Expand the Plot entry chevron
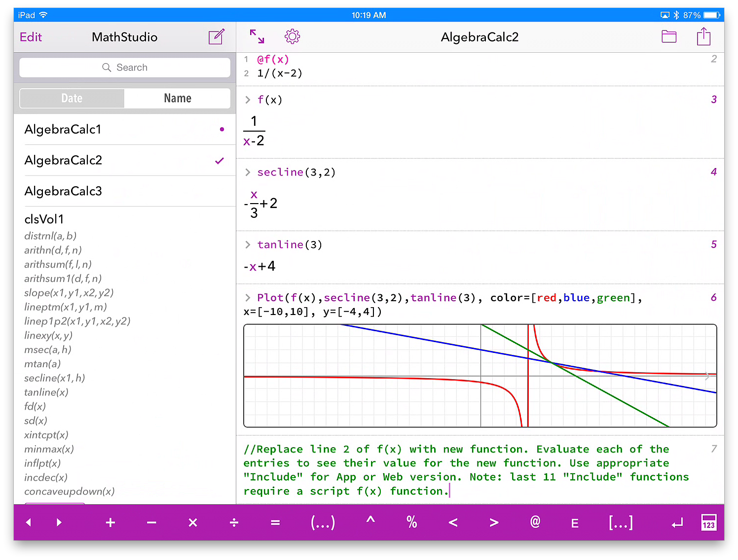The image size is (738, 560). [248, 298]
